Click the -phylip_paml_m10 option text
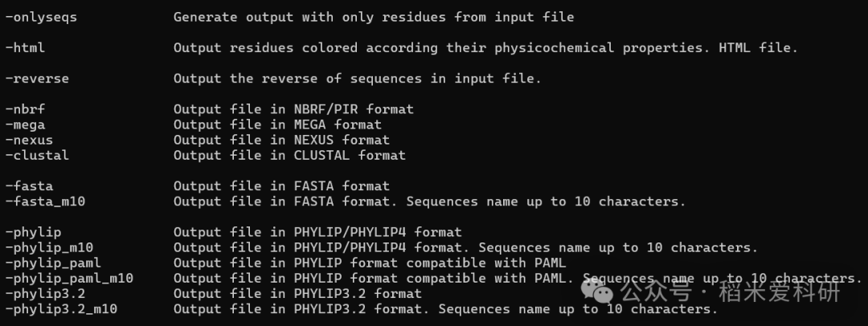Image resolution: width=868 pixels, height=326 pixels. pos(69,279)
